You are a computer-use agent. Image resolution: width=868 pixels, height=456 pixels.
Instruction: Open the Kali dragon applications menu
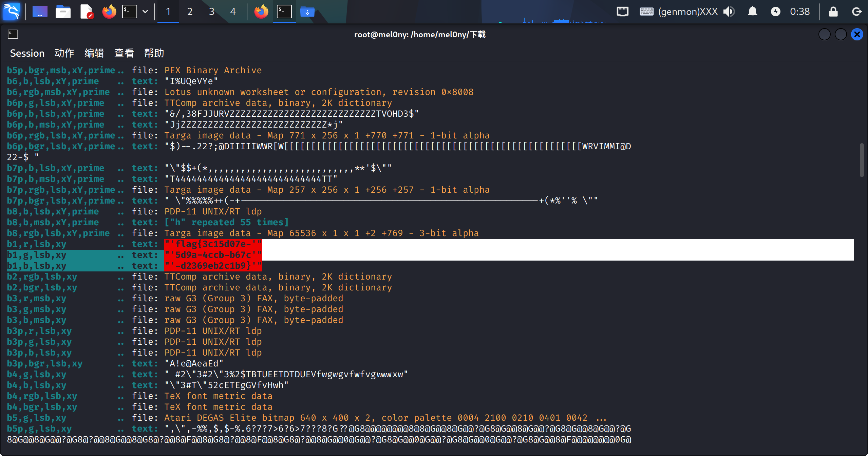(x=11, y=12)
